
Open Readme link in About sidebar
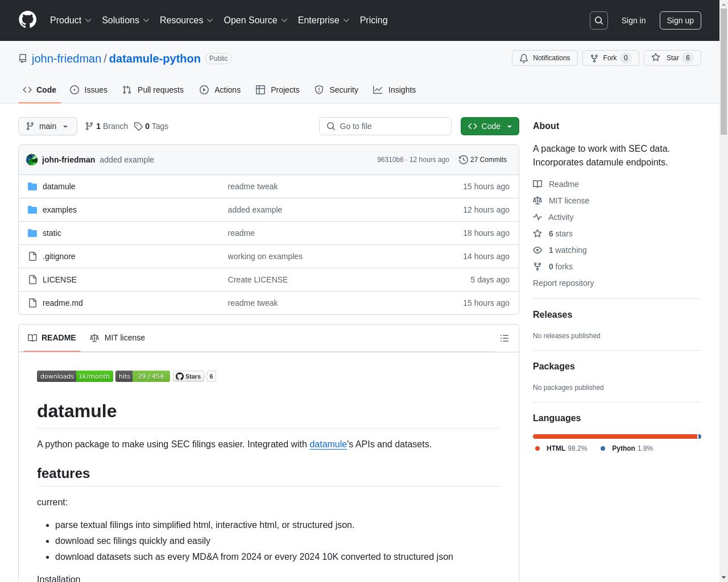click(x=556, y=184)
